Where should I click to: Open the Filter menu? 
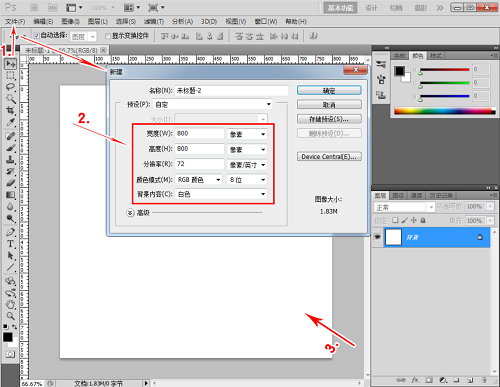[x=154, y=22]
